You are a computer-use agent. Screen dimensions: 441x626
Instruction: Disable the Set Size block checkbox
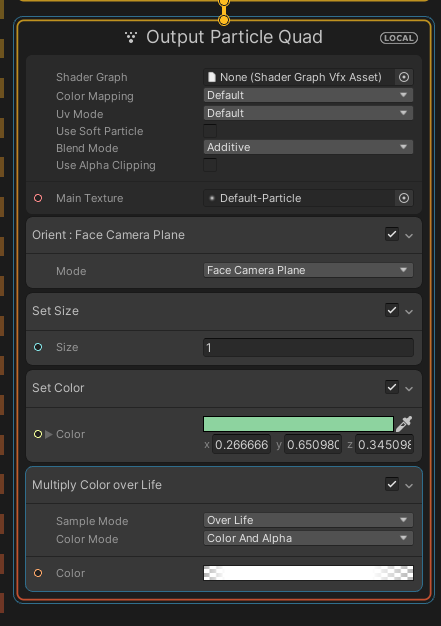(392, 310)
